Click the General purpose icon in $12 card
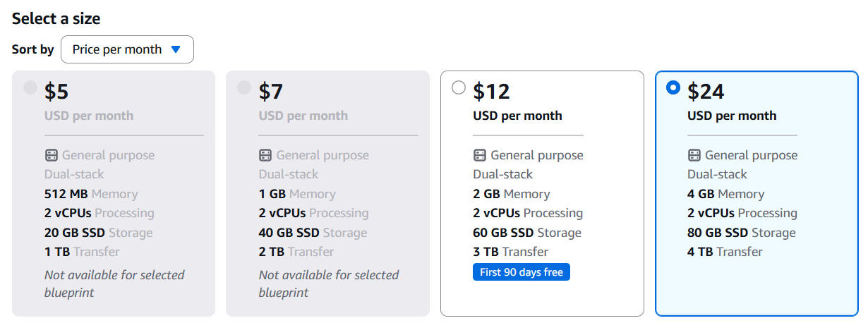This screenshot has height=323, width=868. coord(480,155)
